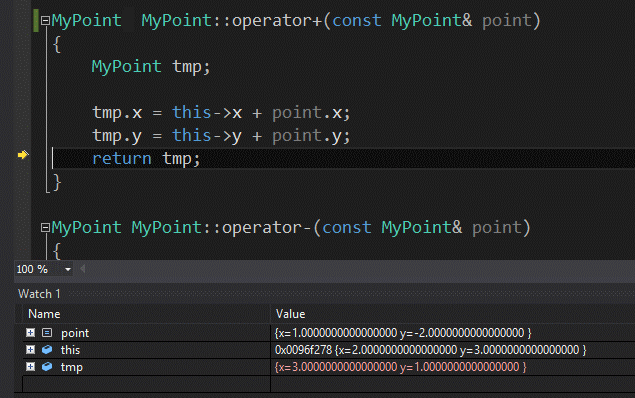Click the 'tmp.y = this->y + point.y;' line
635x398 pixels.
pyautogui.click(x=221, y=136)
